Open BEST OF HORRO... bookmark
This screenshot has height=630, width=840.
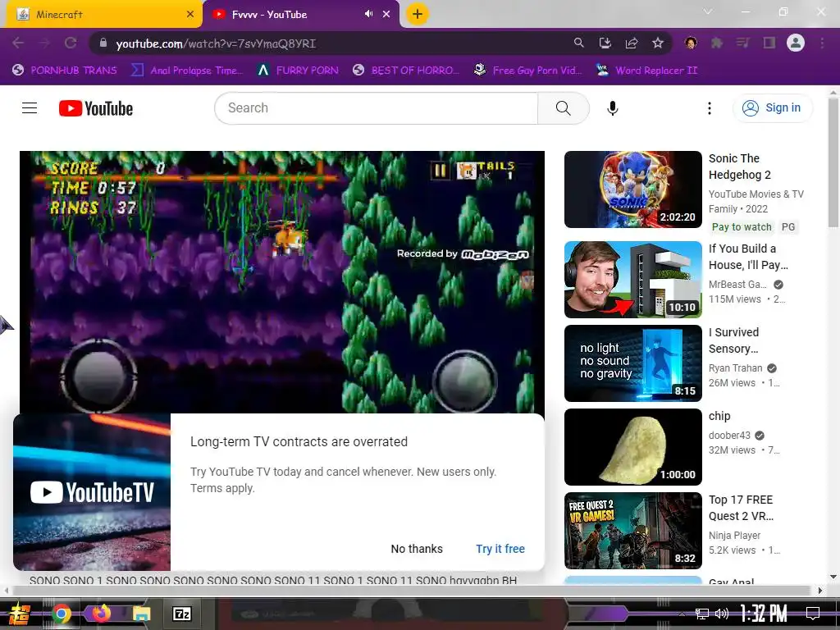(x=405, y=71)
